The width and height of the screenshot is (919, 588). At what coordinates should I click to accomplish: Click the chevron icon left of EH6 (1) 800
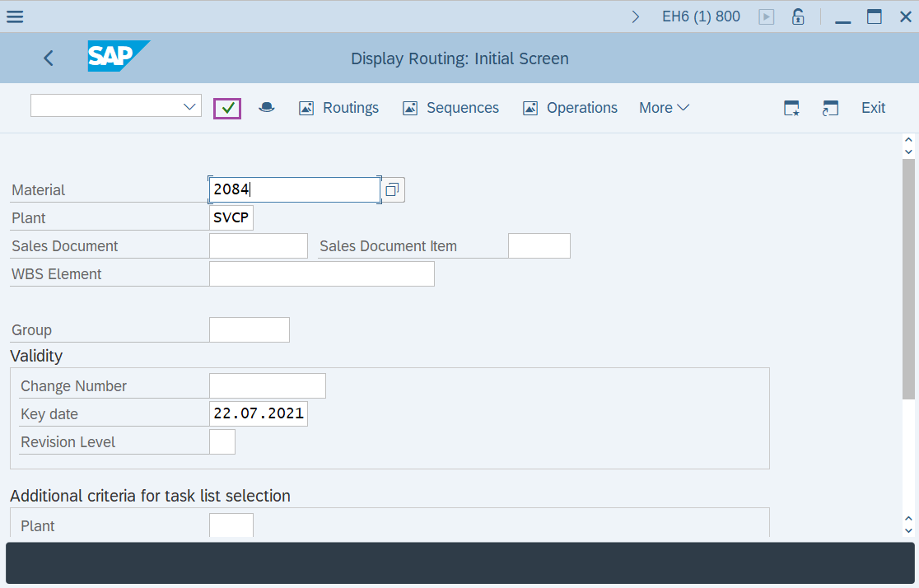[x=635, y=15]
